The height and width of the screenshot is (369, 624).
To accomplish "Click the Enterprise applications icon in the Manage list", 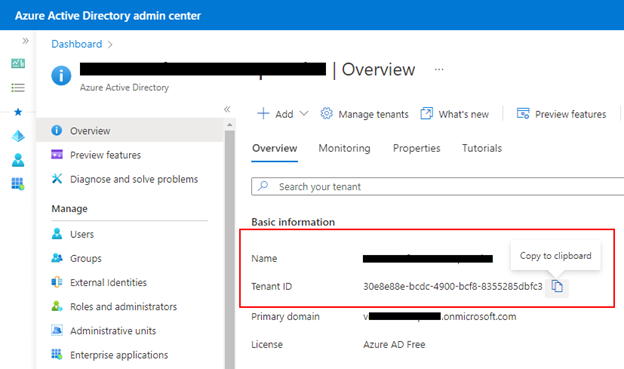I will pos(57,354).
